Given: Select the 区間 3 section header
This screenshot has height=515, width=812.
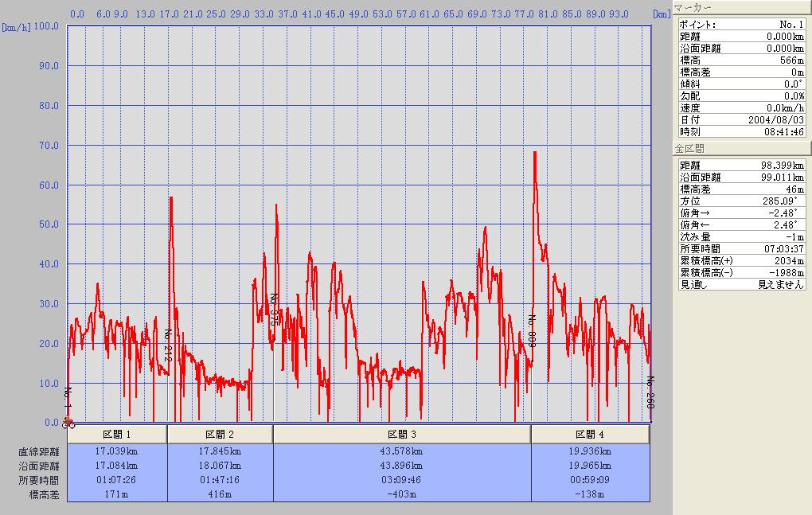Looking at the screenshot, I should 402,435.
